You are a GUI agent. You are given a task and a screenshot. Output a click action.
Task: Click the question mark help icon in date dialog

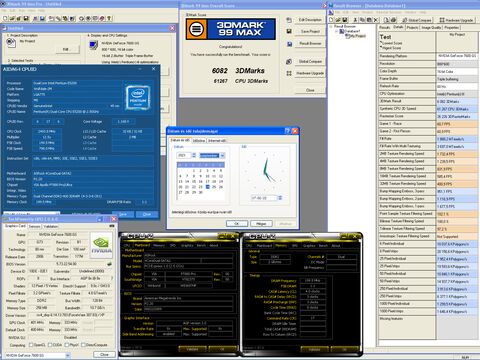[288, 131]
